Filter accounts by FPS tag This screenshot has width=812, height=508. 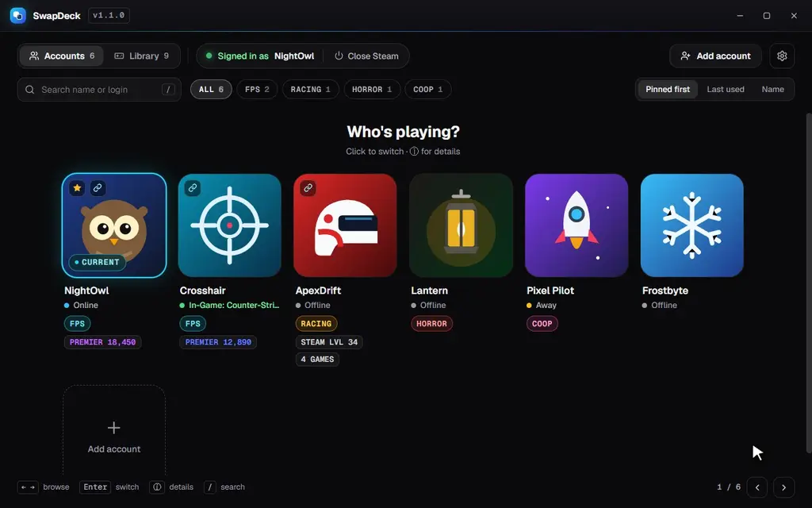click(x=257, y=89)
